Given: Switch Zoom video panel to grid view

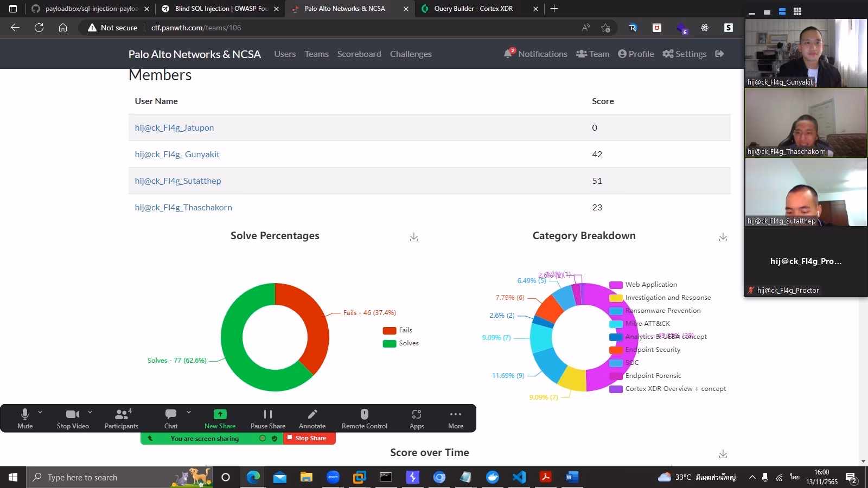Looking at the screenshot, I should point(797,11).
